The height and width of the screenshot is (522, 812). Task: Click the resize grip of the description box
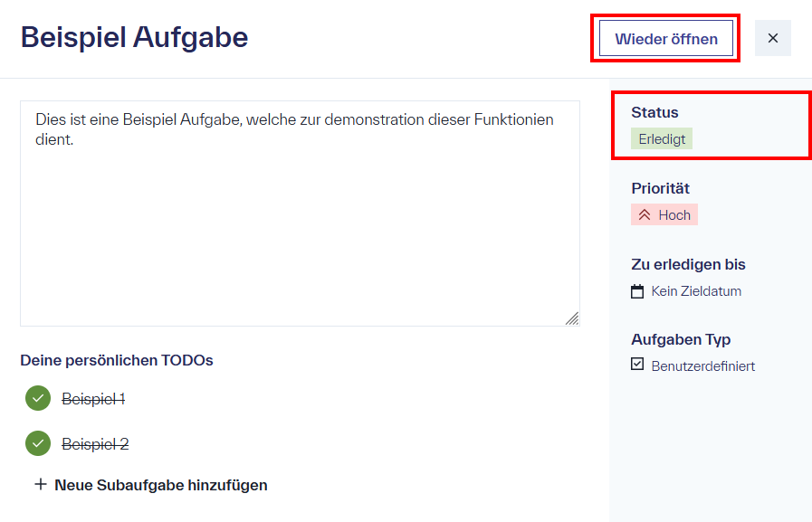click(572, 318)
